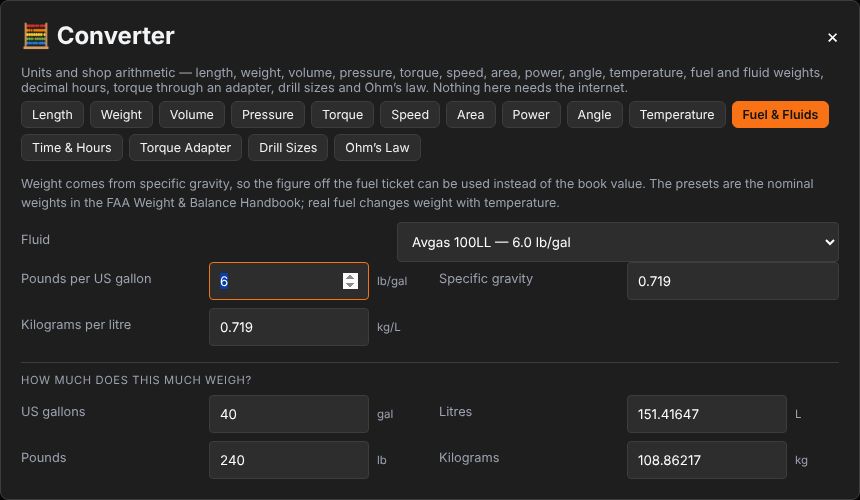Click the 'kg/L' unit label

(x=388, y=327)
